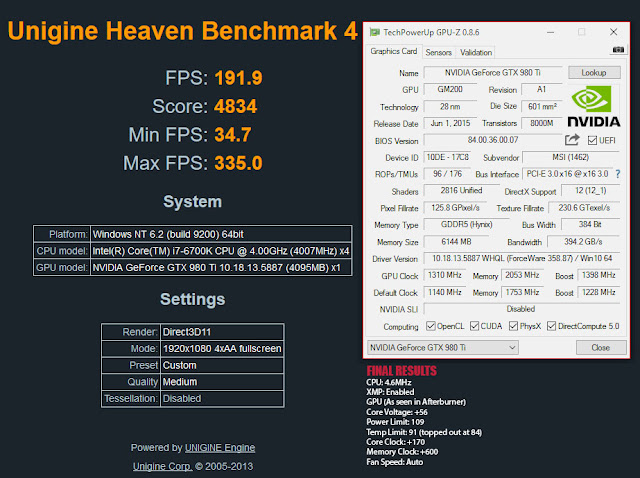Click the Memory clock field 1753 MHz
Screen dimensions: 640x478
point(522,292)
